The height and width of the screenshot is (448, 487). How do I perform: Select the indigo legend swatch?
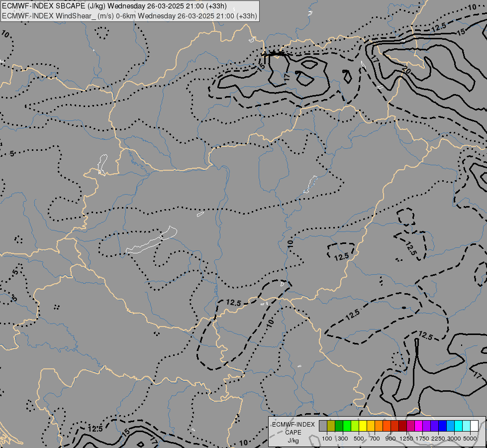(434, 426)
